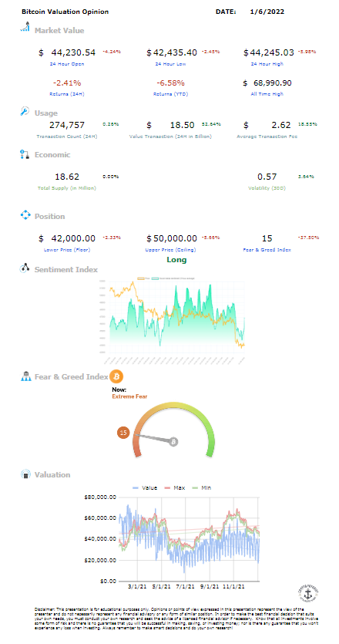This screenshot has width=339, height=644.
Task: Click the Economic section icon
Action: pos(25,154)
